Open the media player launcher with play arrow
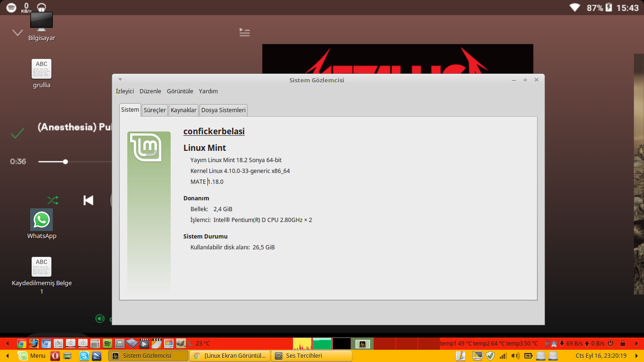The image size is (644, 362). (x=144, y=344)
